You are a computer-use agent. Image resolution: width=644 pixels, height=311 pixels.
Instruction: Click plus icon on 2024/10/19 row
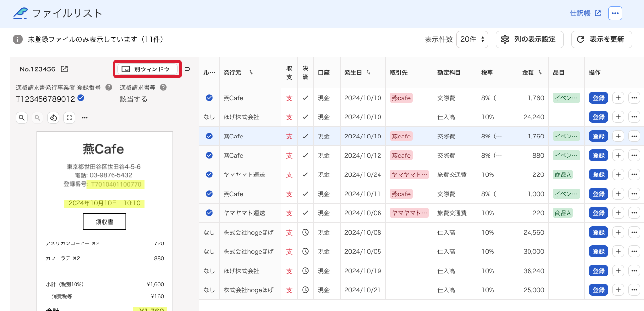[x=618, y=271]
